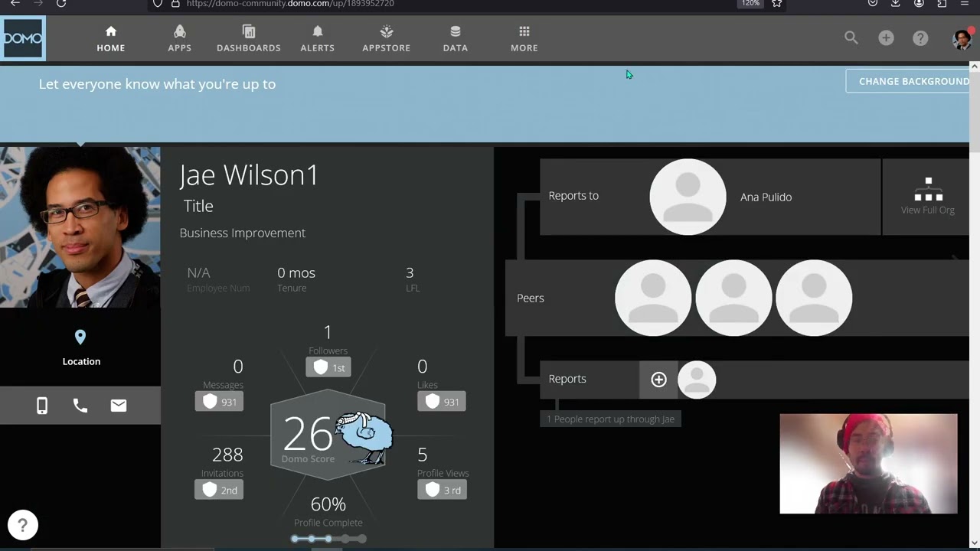Click the mobile phone icon
980x551 pixels.
[42, 406]
